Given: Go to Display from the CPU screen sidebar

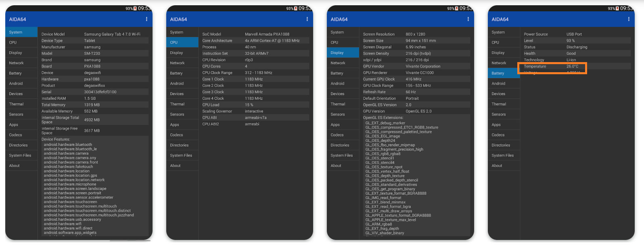Looking at the screenshot, I should pyautogui.click(x=182, y=53).
